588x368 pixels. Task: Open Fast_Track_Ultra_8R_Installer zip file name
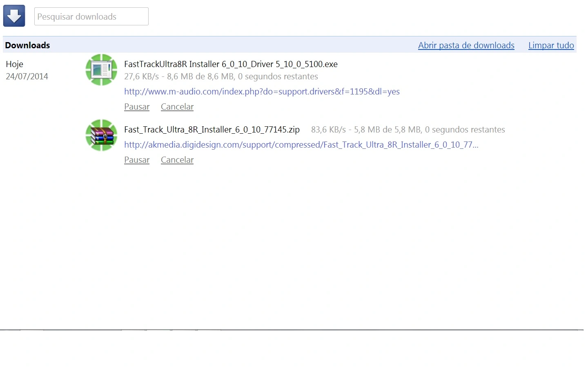tap(212, 130)
